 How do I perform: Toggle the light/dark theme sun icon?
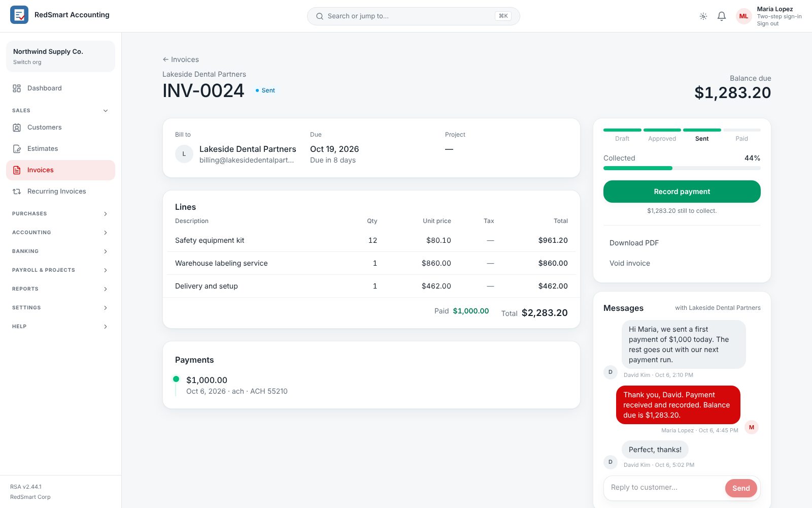(x=703, y=16)
